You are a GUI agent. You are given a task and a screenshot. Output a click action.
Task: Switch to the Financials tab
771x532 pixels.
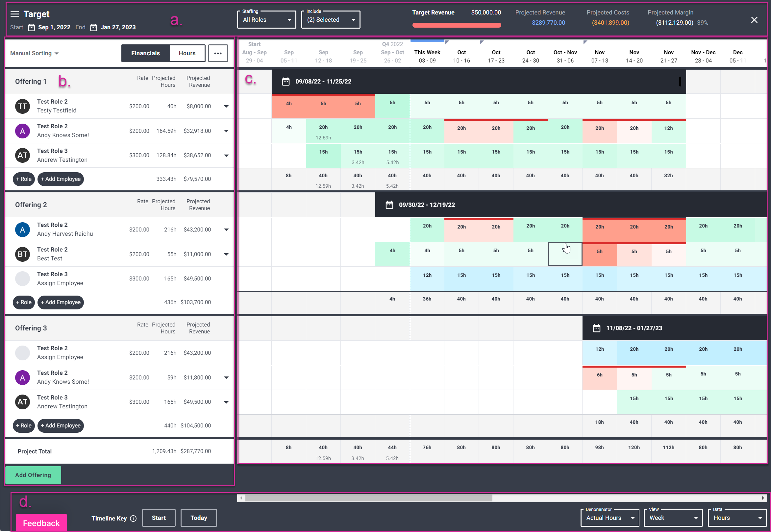(145, 53)
